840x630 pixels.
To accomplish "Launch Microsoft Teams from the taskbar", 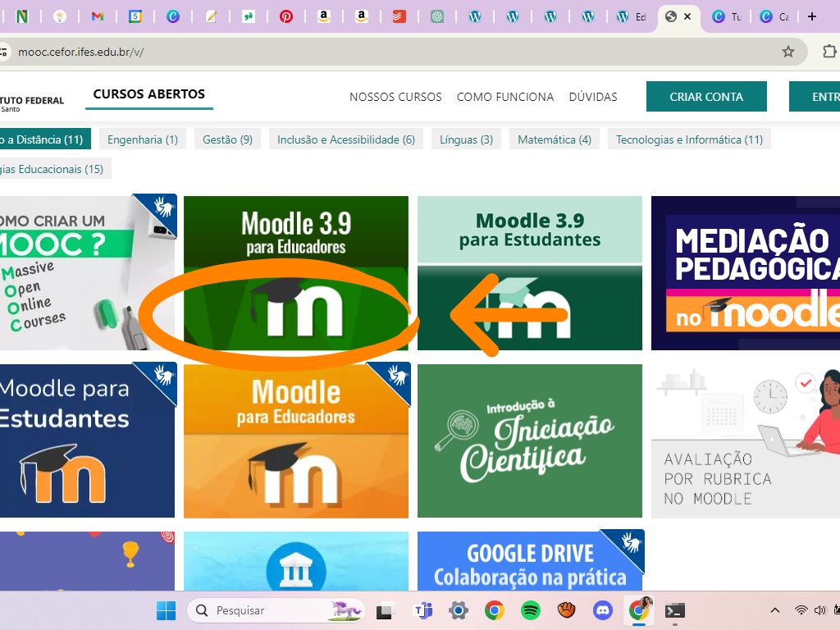I will point(423,610).
